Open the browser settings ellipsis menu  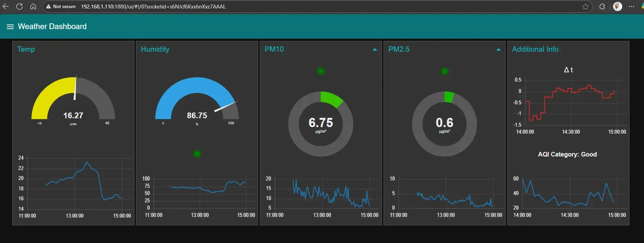(631, 7)
